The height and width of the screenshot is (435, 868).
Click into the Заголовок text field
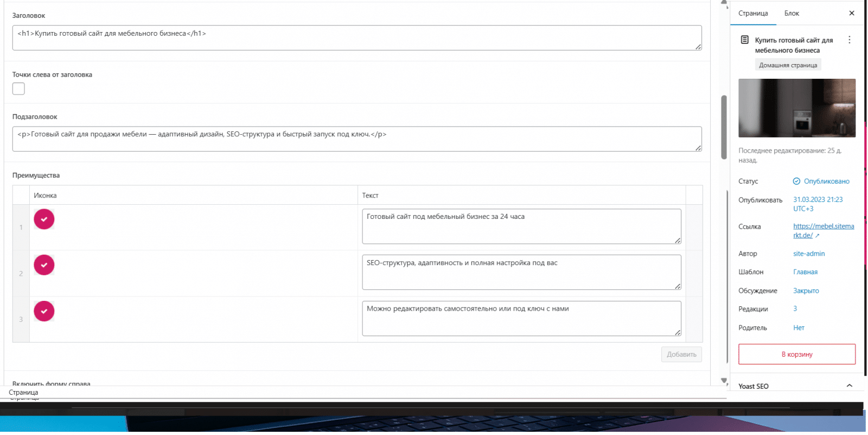tap(356, 38)
